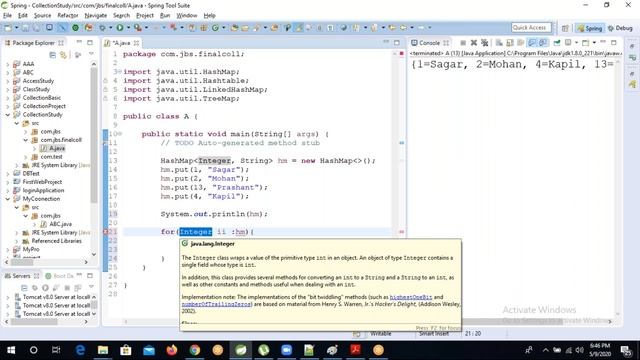Viewport: 640px width, 360px height.
Task: Expand the DBTest project
Action: click(x=7, y=173)
